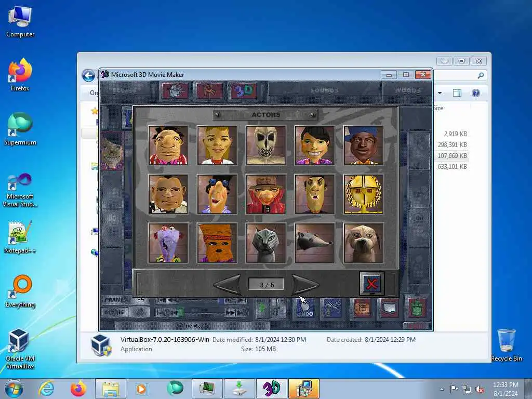Show hidden tray icons arrow
The width and height of the screenshot is (532, 399).
point(442,389)
